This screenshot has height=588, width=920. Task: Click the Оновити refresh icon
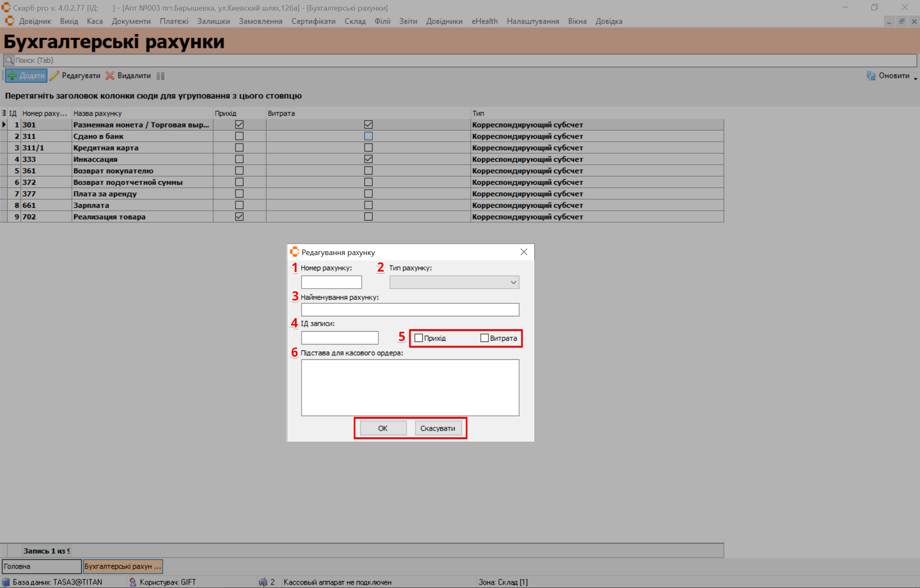coord(871,76)
